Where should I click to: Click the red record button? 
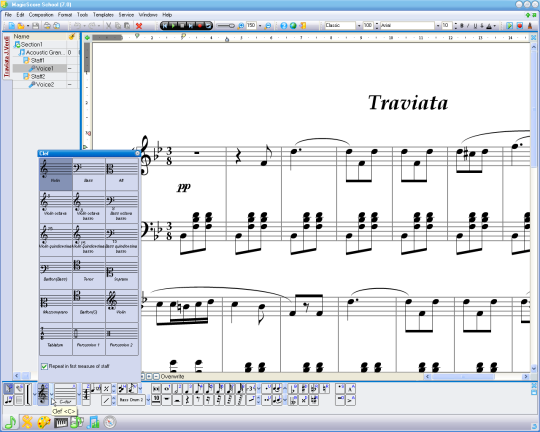(199, 25)
